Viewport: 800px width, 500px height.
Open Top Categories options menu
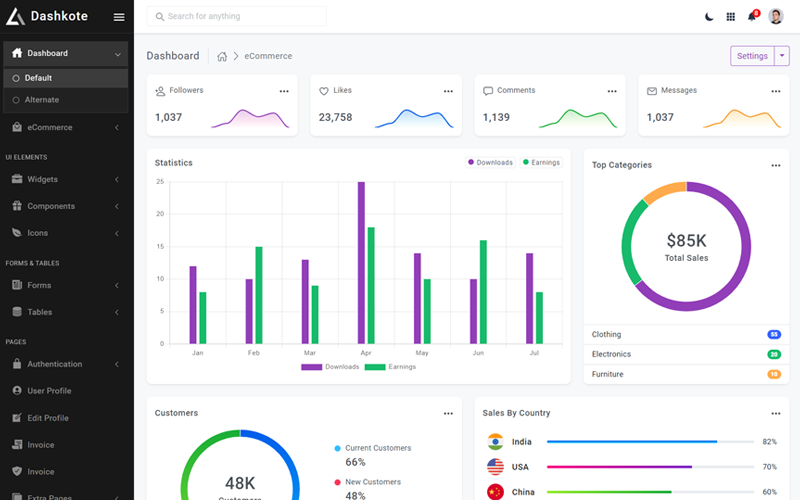click(776, 165)
